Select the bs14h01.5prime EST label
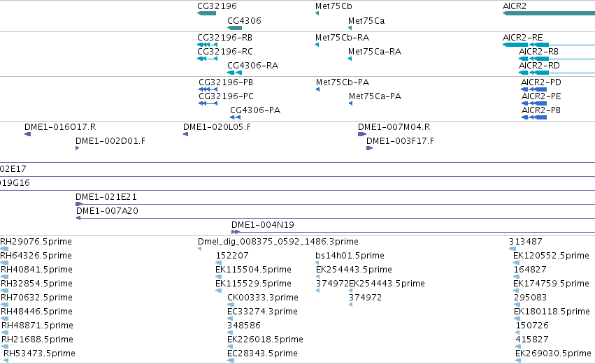The width and height of the screenshot is (595, 364). click(350, 255)
